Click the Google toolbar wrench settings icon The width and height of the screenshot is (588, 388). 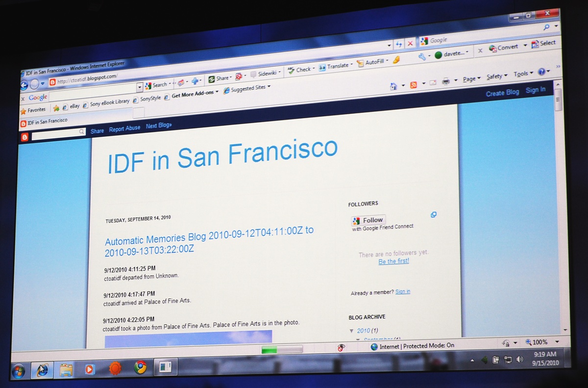pos(422,56)
